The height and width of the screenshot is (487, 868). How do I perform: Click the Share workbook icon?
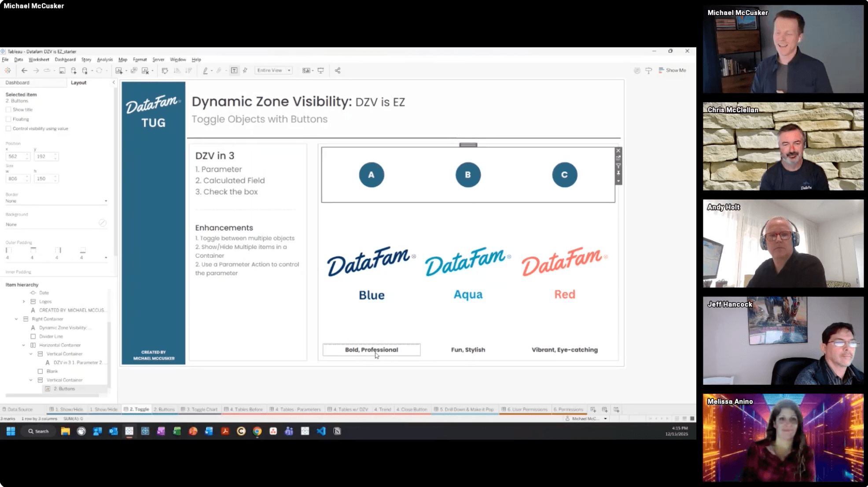(338, 70)
